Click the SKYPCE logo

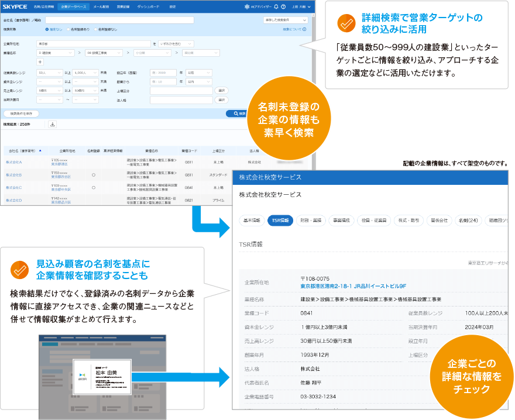click(x=15, y=6)
